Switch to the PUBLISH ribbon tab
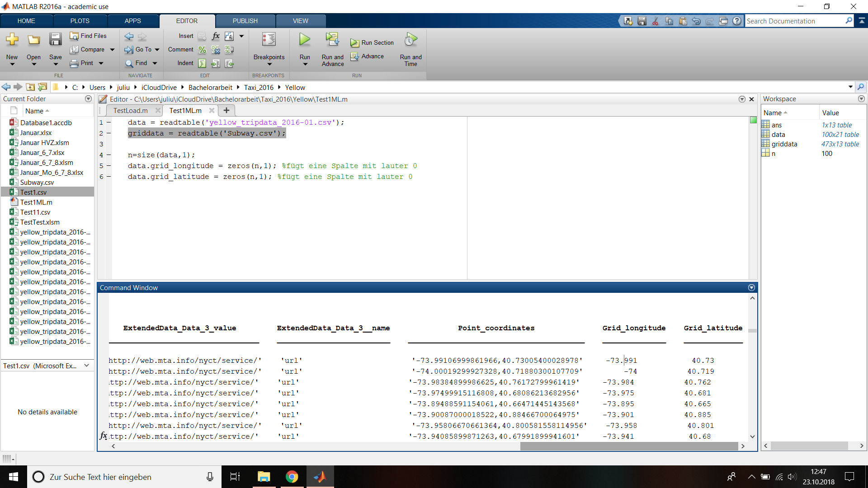The width and height of the screenshot is (868, 488). pyautogui.click(x=245, y=21)
